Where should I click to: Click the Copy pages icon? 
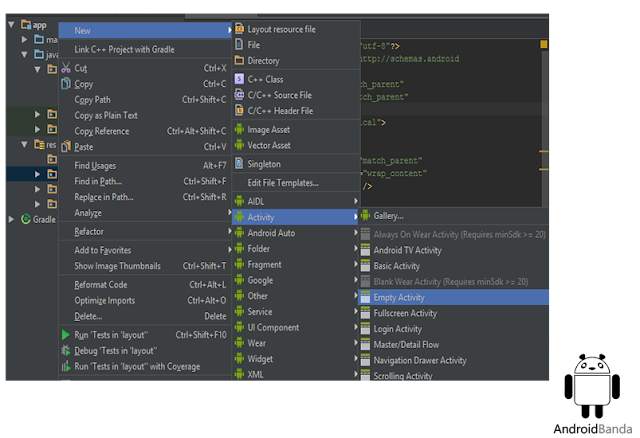(66, 84)
